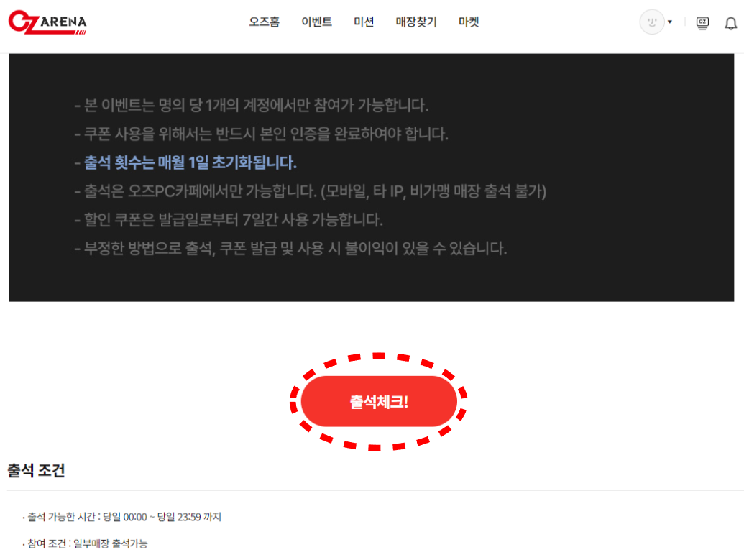
Task: Click the 출석 가능한 시간 condition line
Action: (122, 517)
